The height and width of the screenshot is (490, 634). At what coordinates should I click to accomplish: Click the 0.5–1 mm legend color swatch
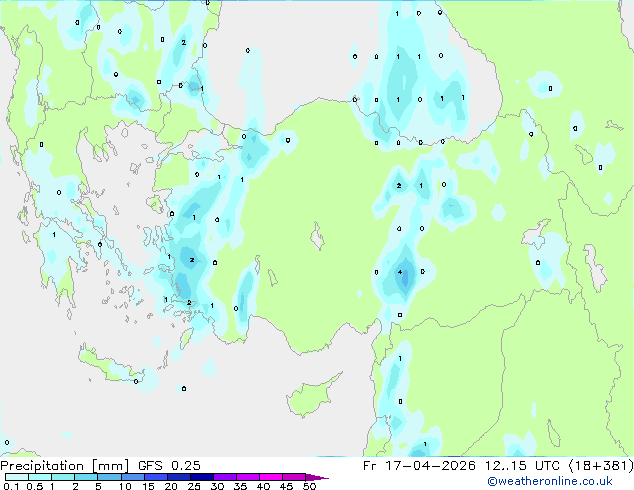click(x=40, y=477)
